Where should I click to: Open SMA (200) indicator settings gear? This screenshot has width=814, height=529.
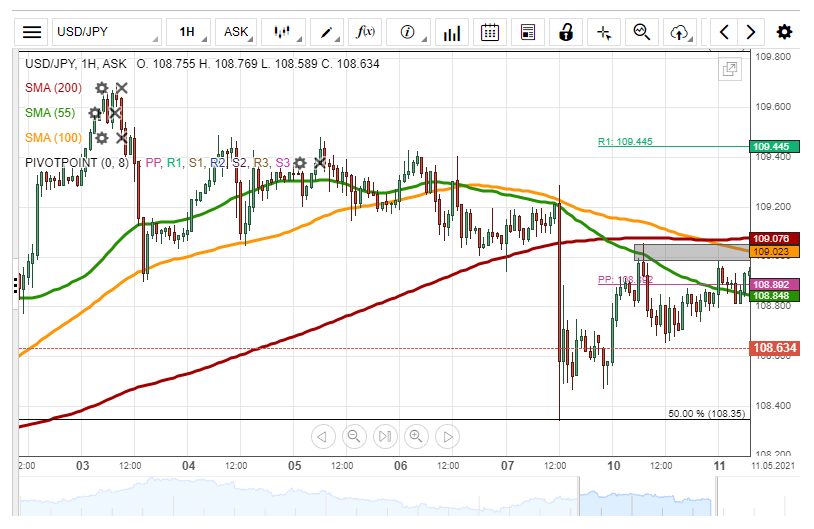[101, 88]
